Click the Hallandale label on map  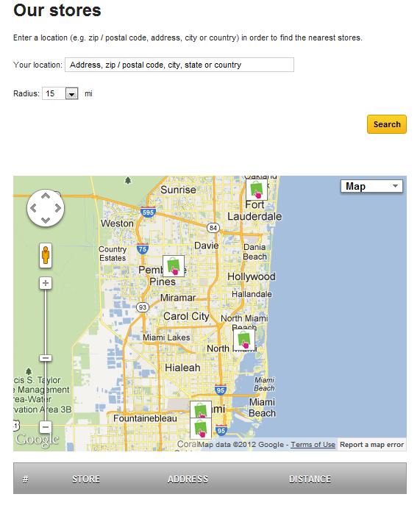point(252,294)
